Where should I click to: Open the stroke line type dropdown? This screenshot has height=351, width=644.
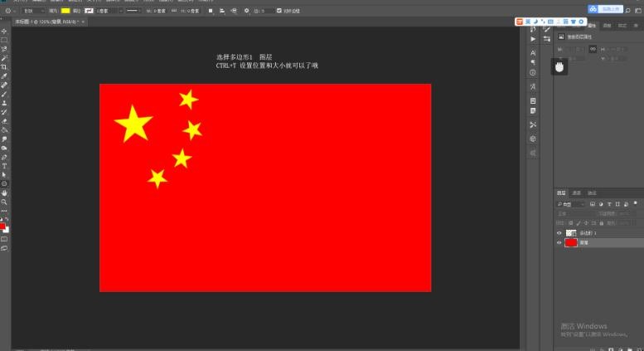[133, 11]
